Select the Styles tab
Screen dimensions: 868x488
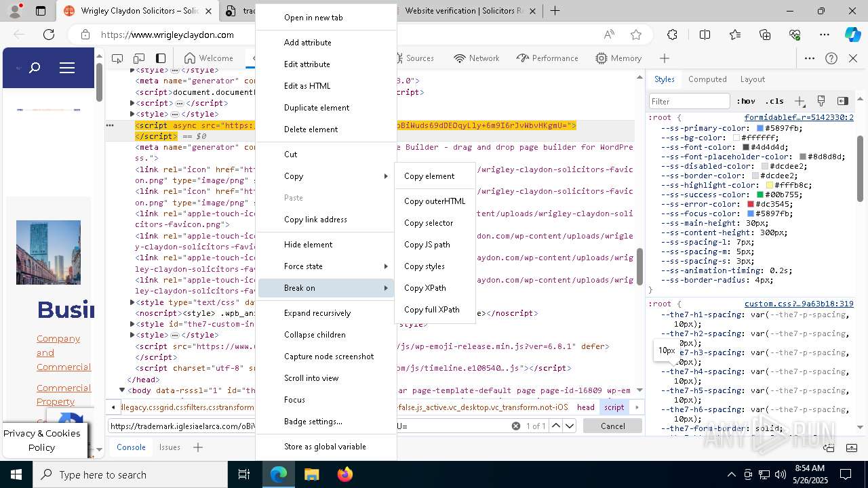pyautogui.click(x=664, y=79)
